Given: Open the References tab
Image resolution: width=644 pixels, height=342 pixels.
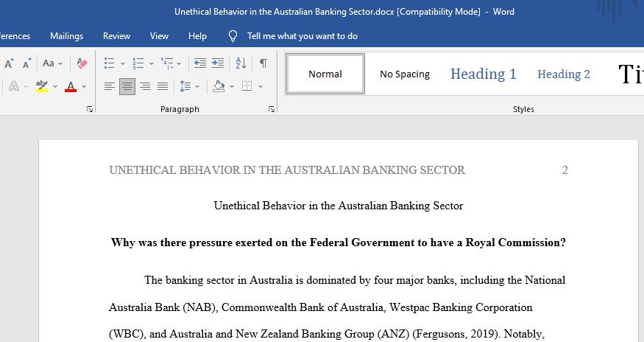Looking at the screenshot, I should coord(15,36).
